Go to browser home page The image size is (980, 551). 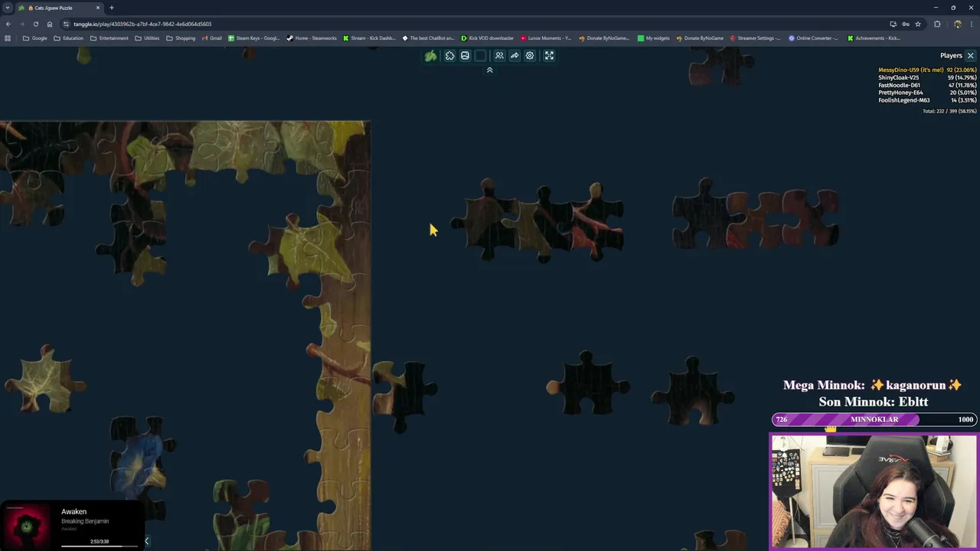pyautogui.click(x=50, y=24)
